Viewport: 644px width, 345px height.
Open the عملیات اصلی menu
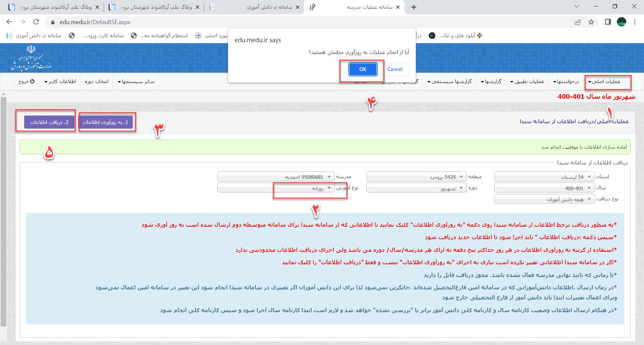click(x=606, y=81)
